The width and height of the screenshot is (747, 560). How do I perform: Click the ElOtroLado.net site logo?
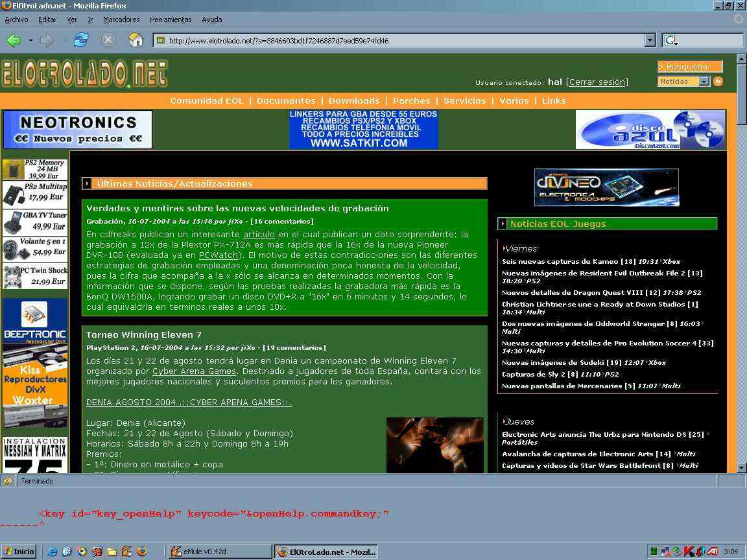tap(85, 74)
